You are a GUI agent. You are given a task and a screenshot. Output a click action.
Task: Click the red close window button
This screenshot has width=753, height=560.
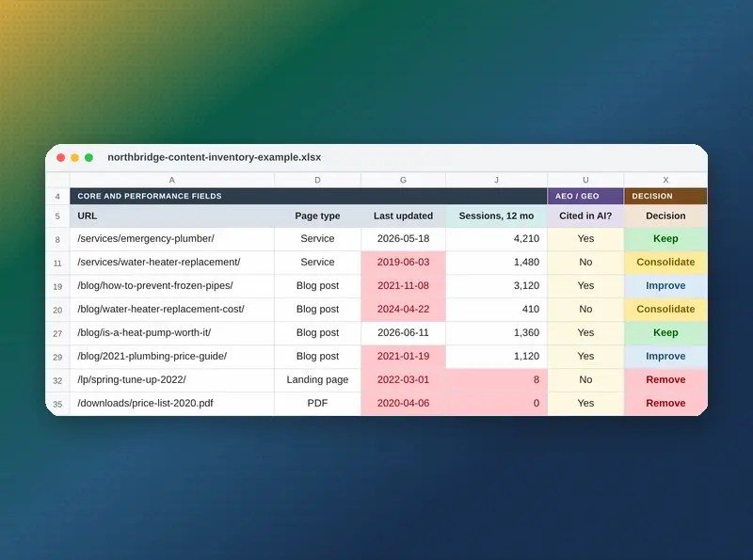point(60,157)
